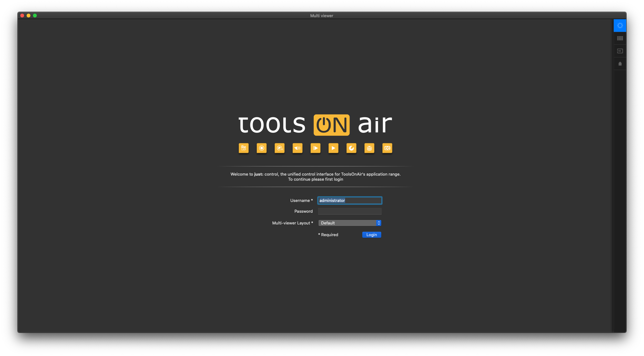Click the record circle application icon
Screen dimensions: 644x356
point(261,148)
